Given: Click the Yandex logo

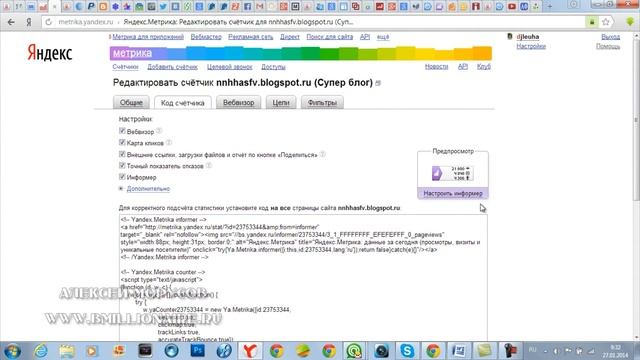Looking at the screenshot, I should coord(50,53).
